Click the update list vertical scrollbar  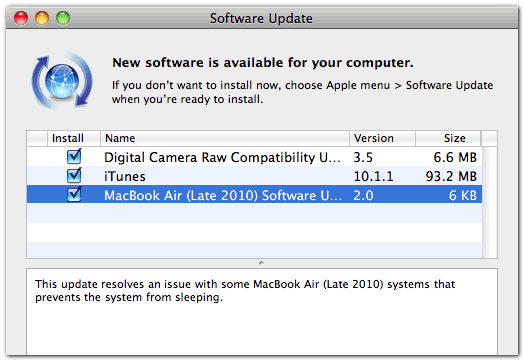490,202
